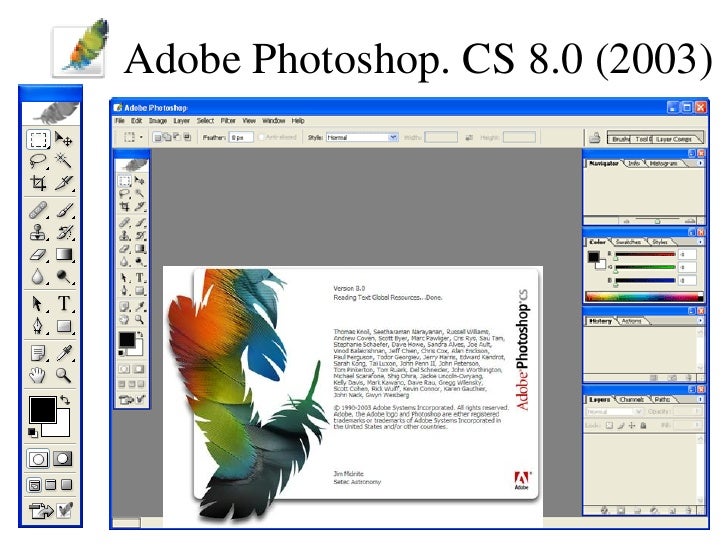Select Type tool in Photoshop window's small toolbox

(x=139, y=278)
